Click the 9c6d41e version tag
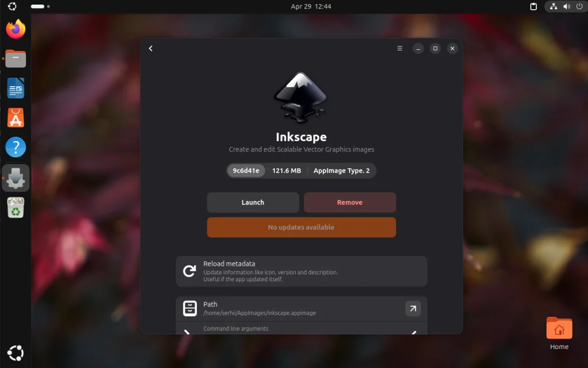588x368 pixels. [x=246, y=171]
